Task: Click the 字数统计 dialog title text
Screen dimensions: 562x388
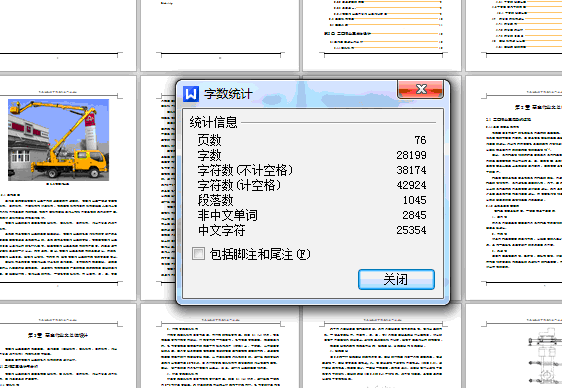Action: coord(228,94)
